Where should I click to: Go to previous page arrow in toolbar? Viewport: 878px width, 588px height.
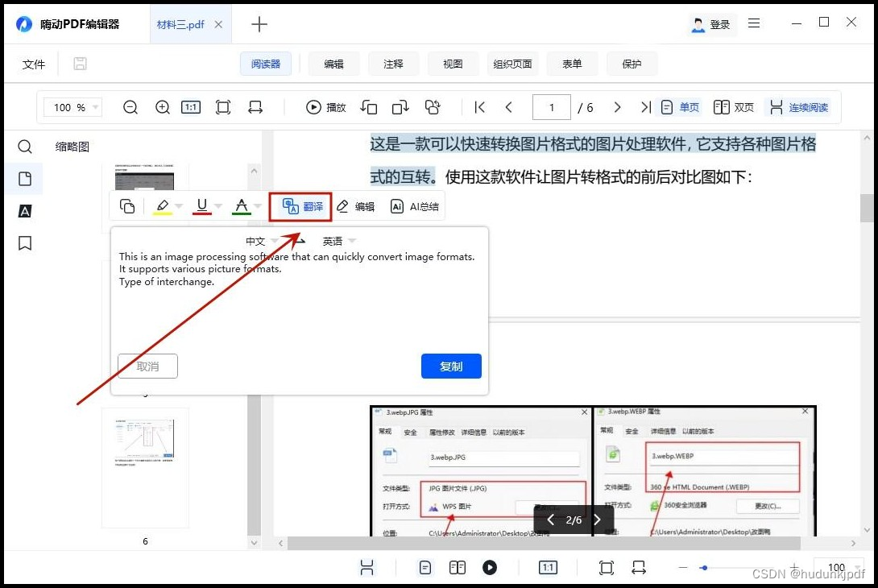(508, 107)
